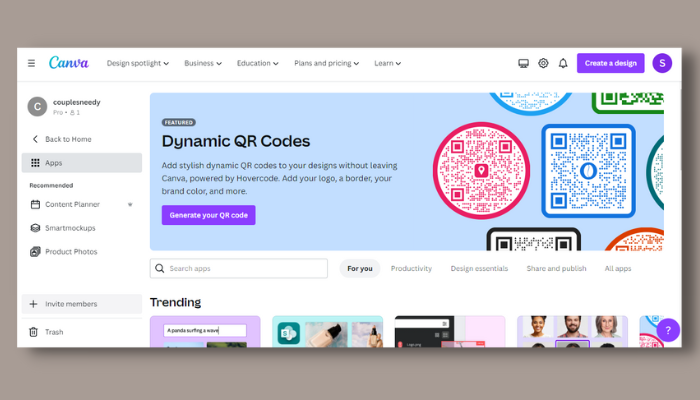Click Invite members
Image resolution: width=700 pixels, height=400 pixels.
click(x=82, y=304)
